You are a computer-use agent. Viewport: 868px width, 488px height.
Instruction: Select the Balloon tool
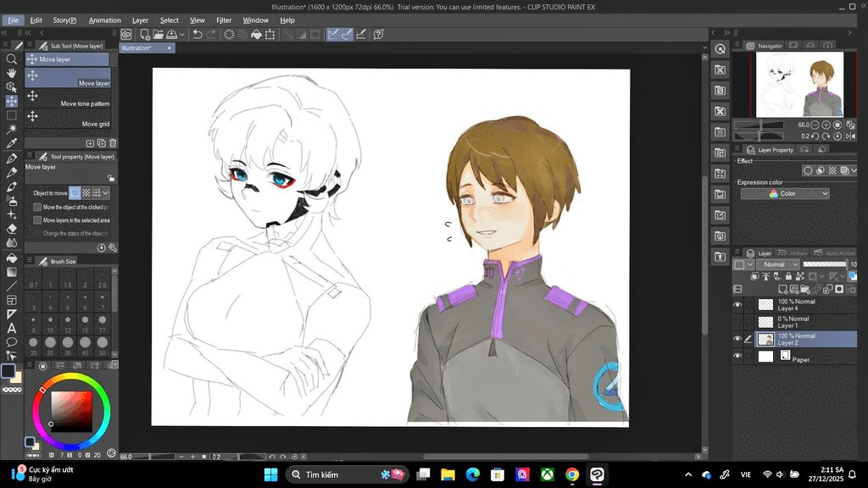tap(12, 342)
